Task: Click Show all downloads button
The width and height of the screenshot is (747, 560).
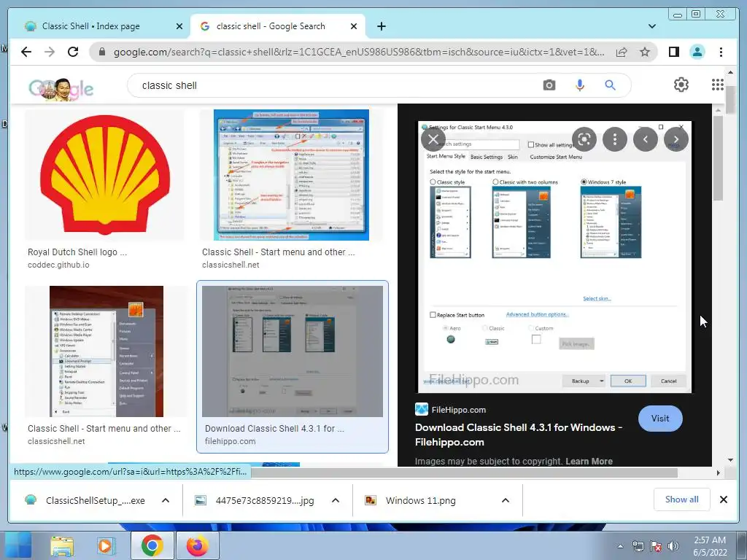Action: point(682,499)
